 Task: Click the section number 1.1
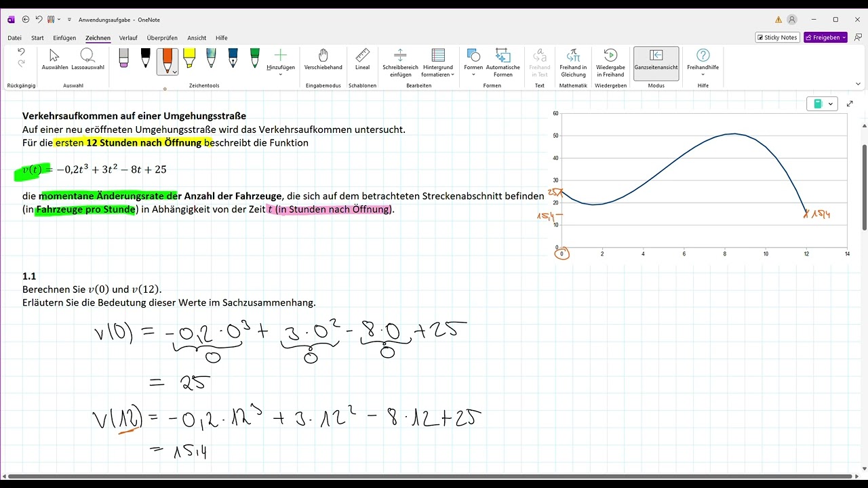tap(29, 276)
